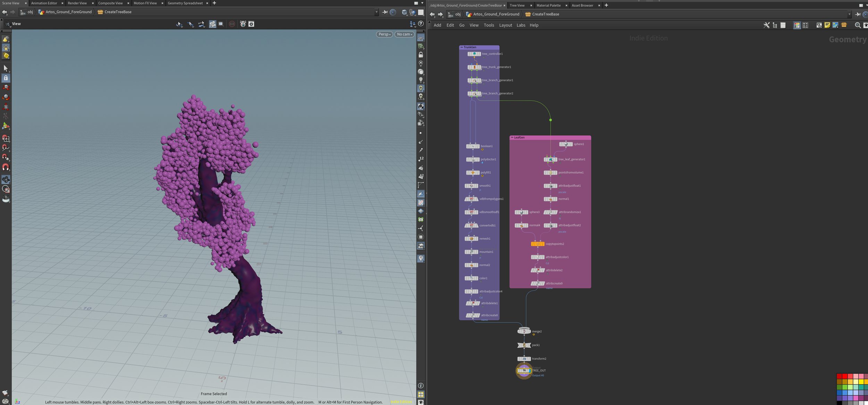Toggle the headlight bulb display option
The image size is (868, 405).
[420, 80]
